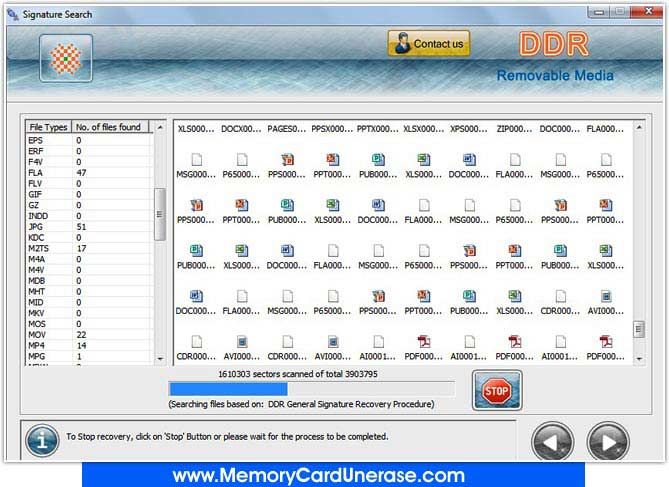Click the PPSX000... file label

click(x=332, y=129)
